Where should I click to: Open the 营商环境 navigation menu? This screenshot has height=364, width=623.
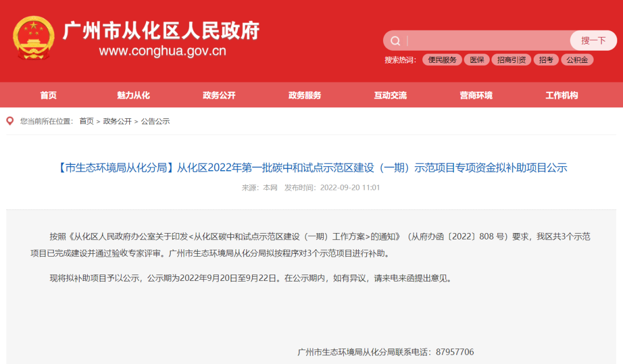[476, 95]
